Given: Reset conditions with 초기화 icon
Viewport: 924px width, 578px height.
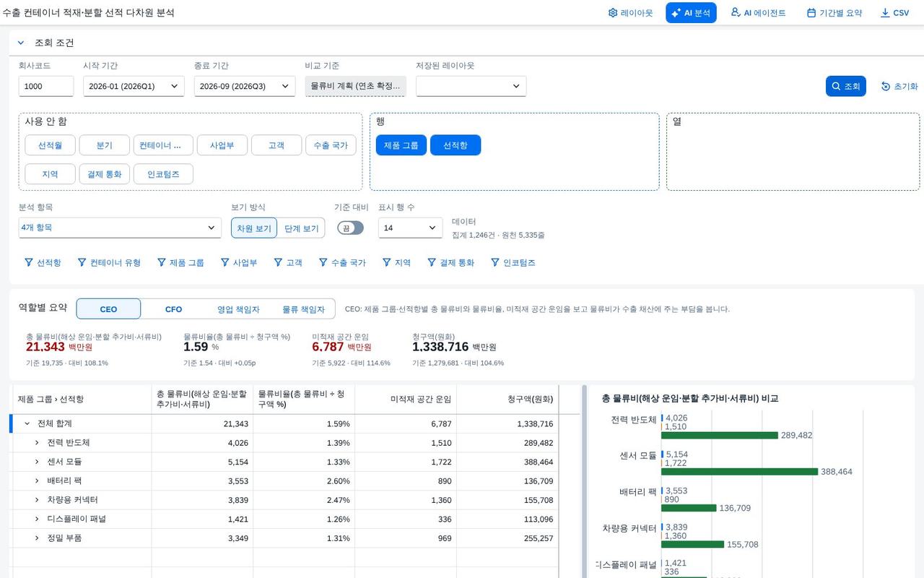Looking at the screenshot, I should pos(886,86).
